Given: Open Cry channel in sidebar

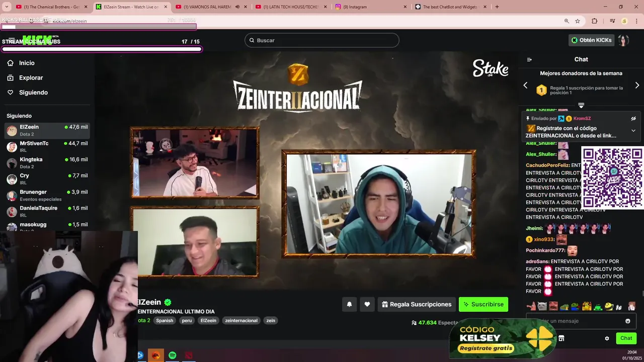Looking at the screenshot, I should coord(47,179).
